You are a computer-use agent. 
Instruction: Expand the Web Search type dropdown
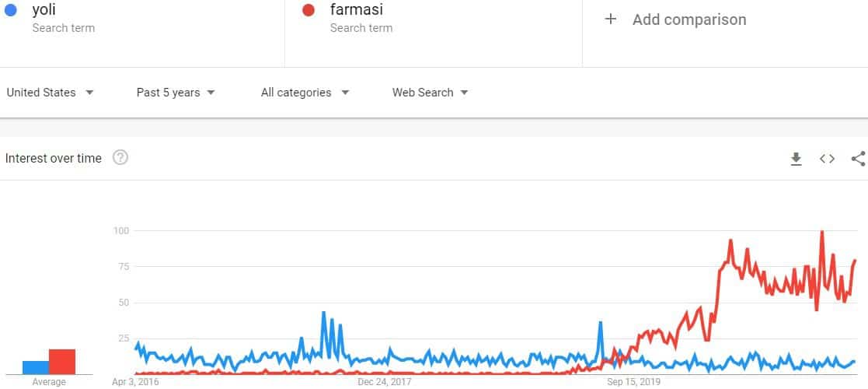pyautogui.click(x=431, y=93)
